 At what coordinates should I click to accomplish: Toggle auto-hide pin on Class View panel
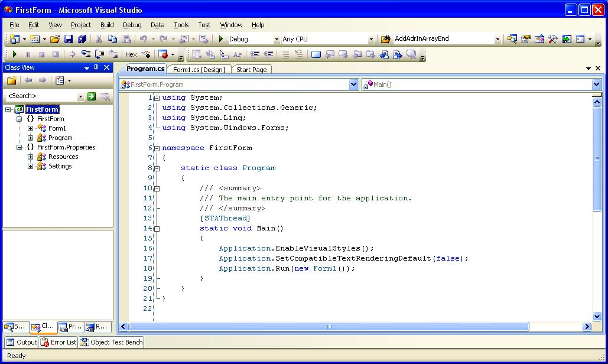coord(96,67)
